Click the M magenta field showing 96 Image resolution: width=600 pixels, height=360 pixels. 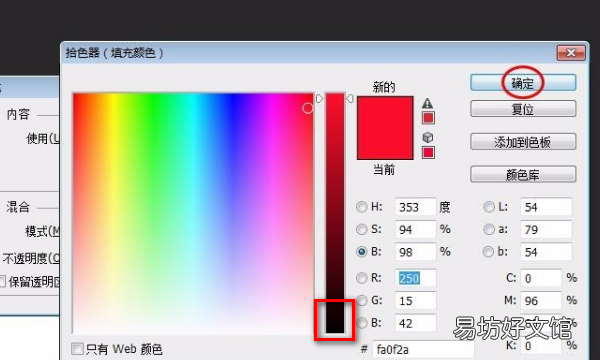pos(541,301)
